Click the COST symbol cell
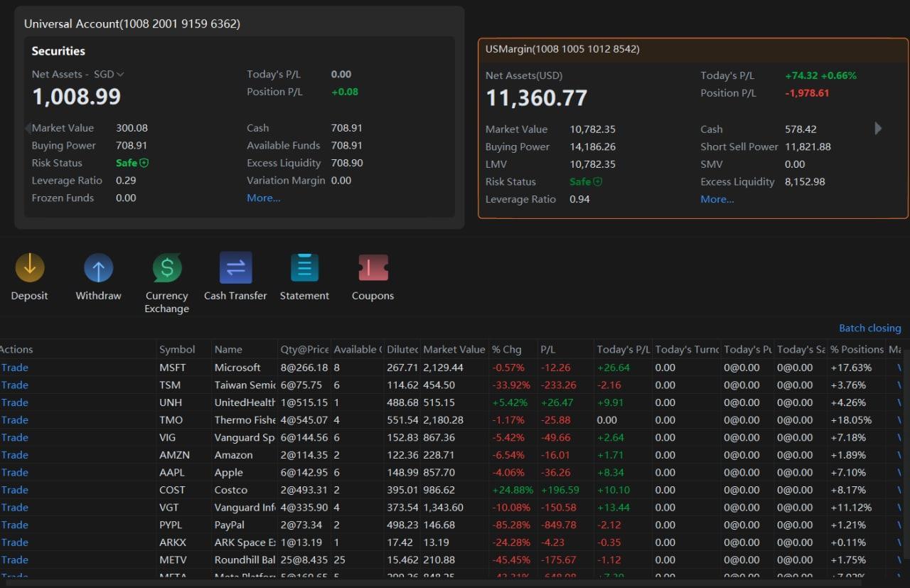910x588 pixels. 172,490
